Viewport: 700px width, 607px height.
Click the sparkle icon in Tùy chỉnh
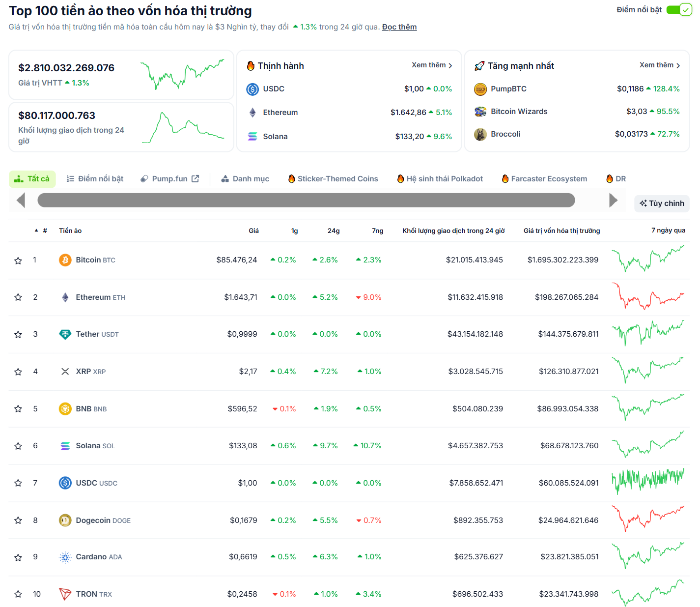pos(643,203)
